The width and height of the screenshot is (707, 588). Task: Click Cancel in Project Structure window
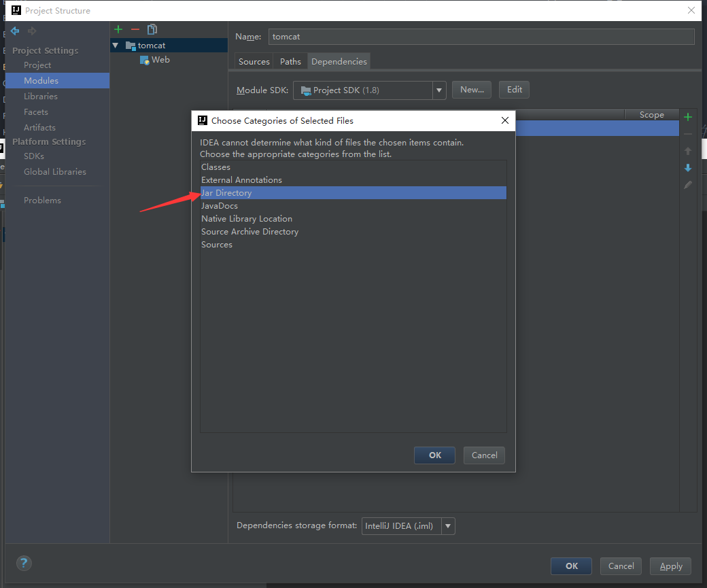point(621,566)
